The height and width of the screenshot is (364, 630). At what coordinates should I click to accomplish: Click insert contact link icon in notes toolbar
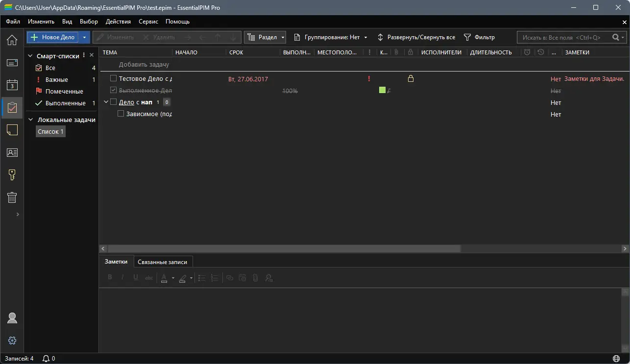click(268, 278)
